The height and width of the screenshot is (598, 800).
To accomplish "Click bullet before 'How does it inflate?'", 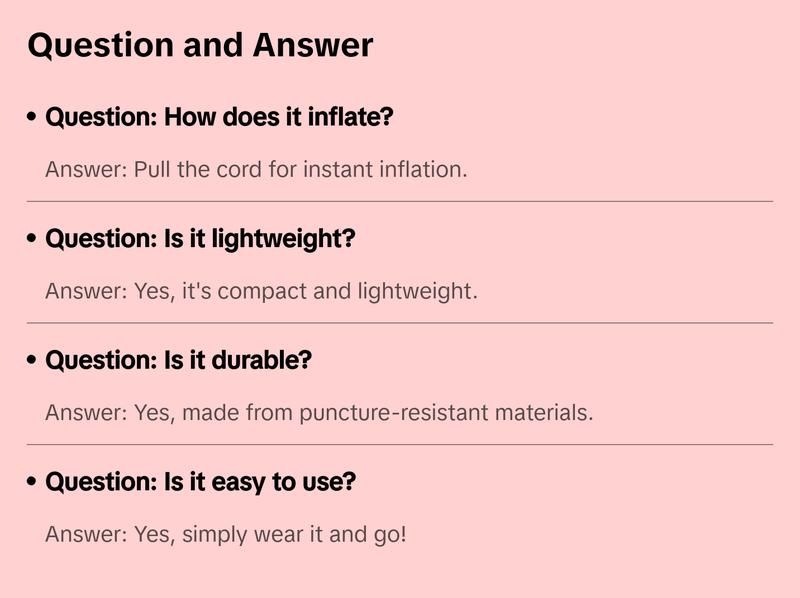I will click(x=33, y=117).
